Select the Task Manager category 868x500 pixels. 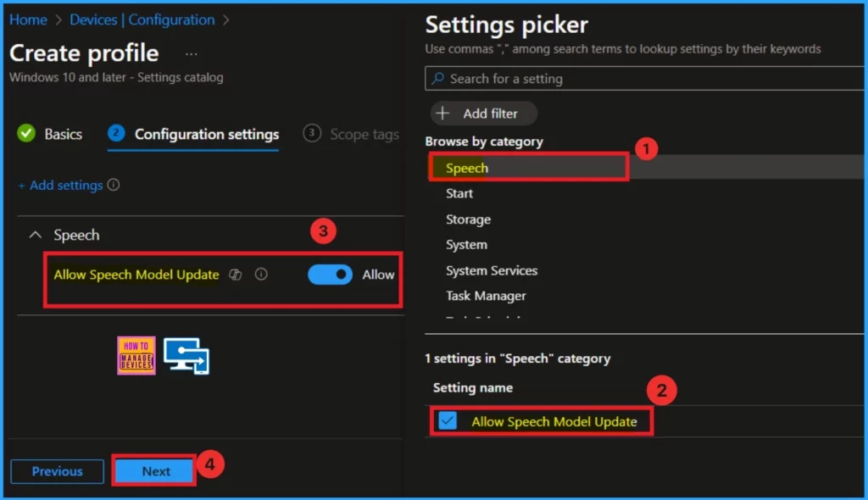click(486, 296)
